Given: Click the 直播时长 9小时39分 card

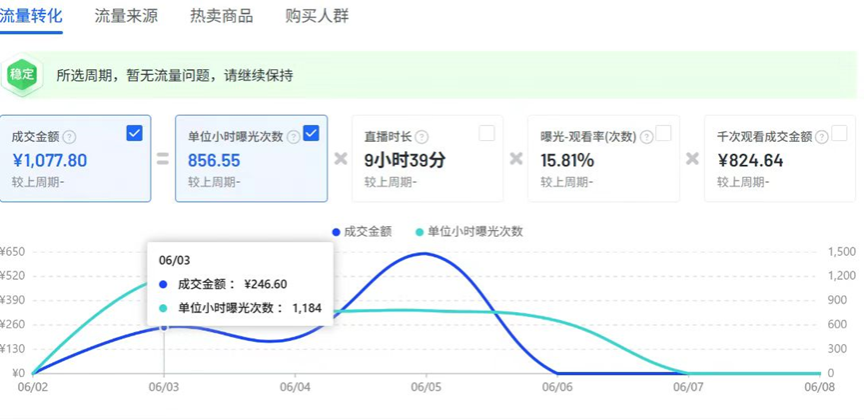Looking at the screenshot, I should pos(428,158).
